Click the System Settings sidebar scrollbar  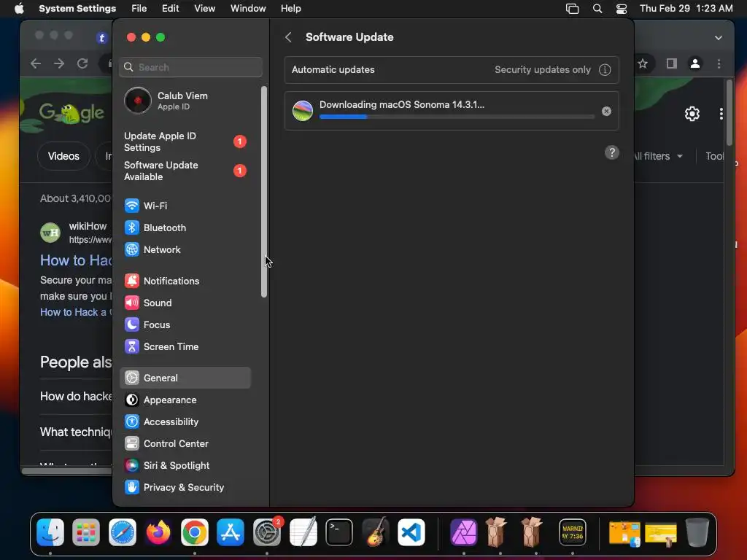(264, 192)
